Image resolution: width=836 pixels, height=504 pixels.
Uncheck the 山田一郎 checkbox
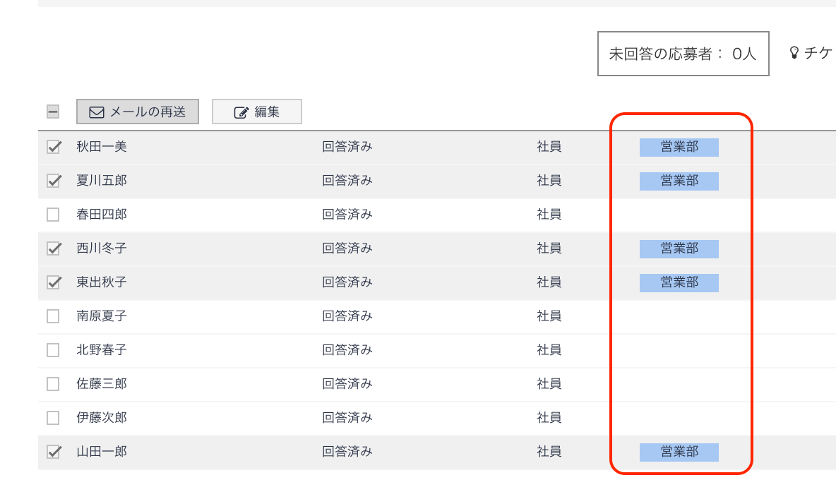click(x=53, y=452)
